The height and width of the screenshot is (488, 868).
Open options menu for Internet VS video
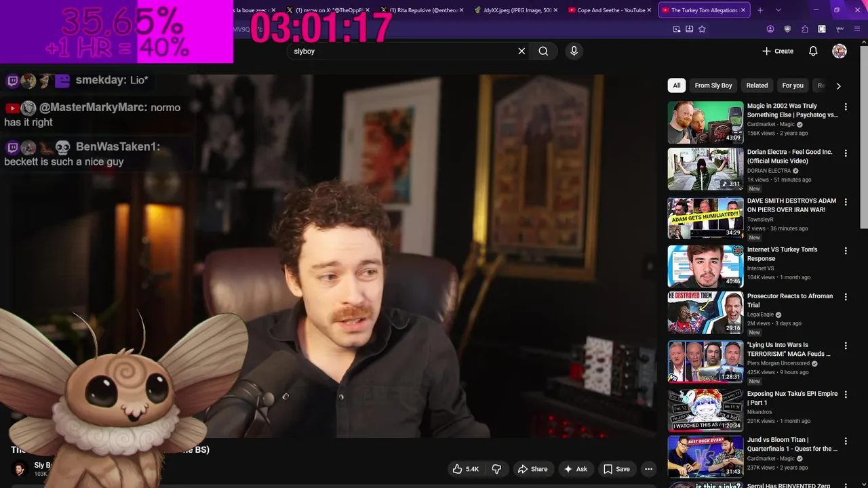click(x=846, y=251)
